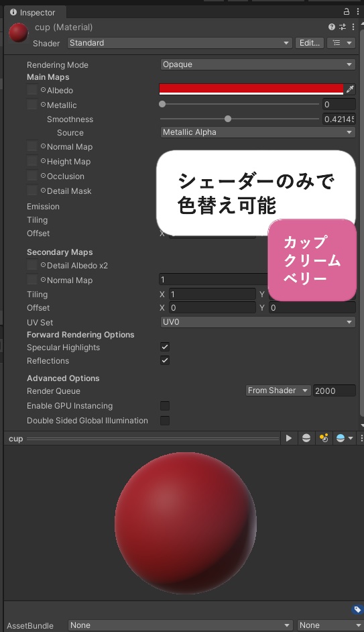The height and width of the screenshot is (632, 364).
Task: Click secondary Offset X field
Action: click(213, 308)
